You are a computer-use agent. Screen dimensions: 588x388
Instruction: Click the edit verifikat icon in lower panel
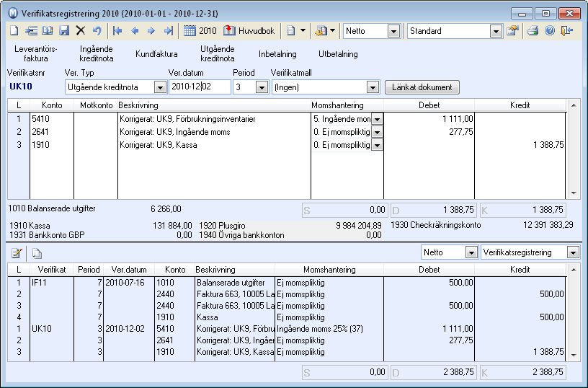(x=16, y=253)
